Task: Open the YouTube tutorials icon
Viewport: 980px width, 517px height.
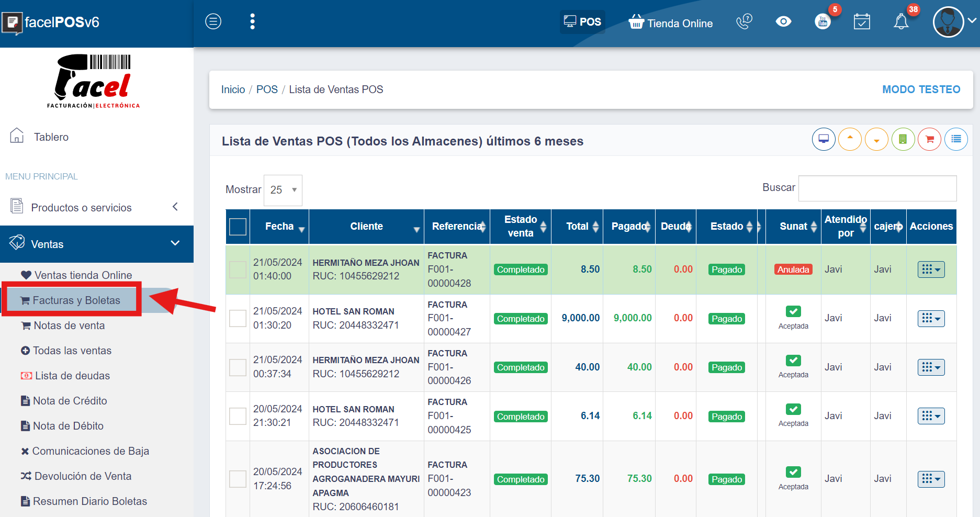Action: point(823,21)
